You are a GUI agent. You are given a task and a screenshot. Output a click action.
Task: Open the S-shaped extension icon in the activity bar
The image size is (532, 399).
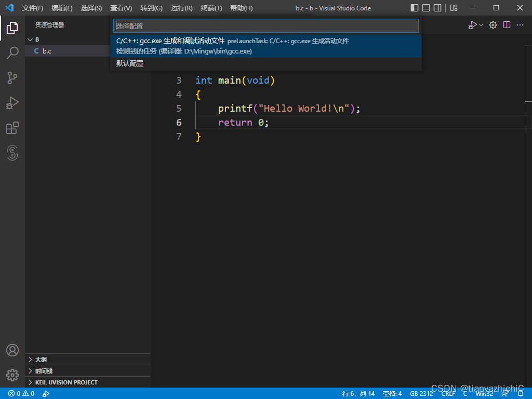[x=12, y=153]
